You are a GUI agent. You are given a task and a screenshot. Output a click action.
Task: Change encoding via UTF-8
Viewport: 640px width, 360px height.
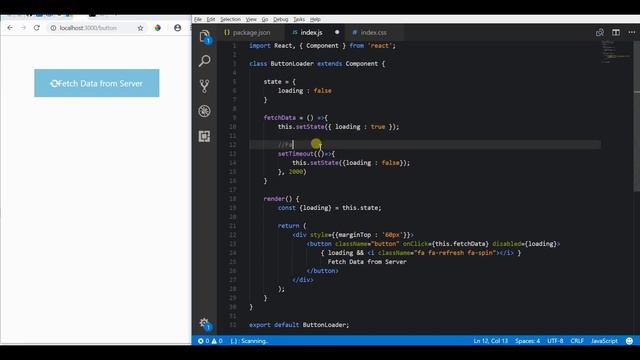[555, 341]
